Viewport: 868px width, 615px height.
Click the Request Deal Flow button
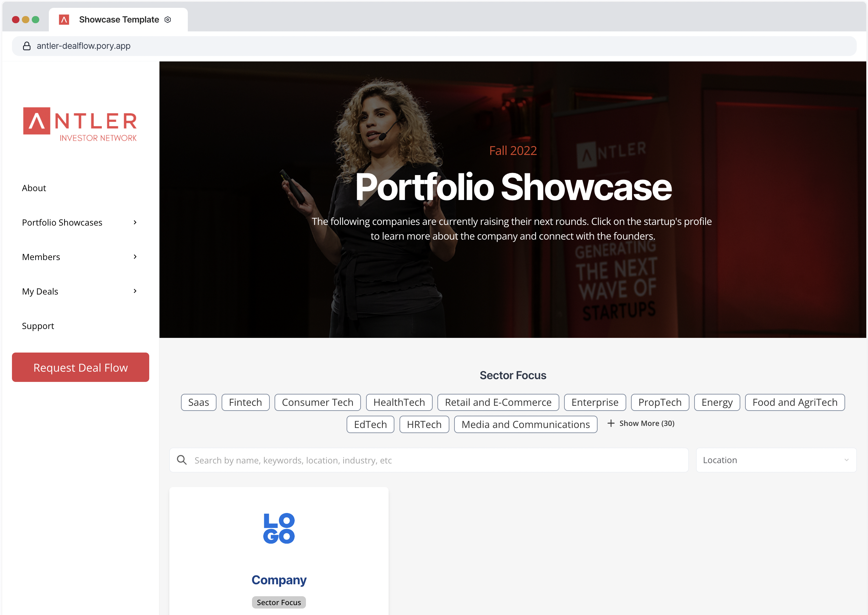[80, 367]
